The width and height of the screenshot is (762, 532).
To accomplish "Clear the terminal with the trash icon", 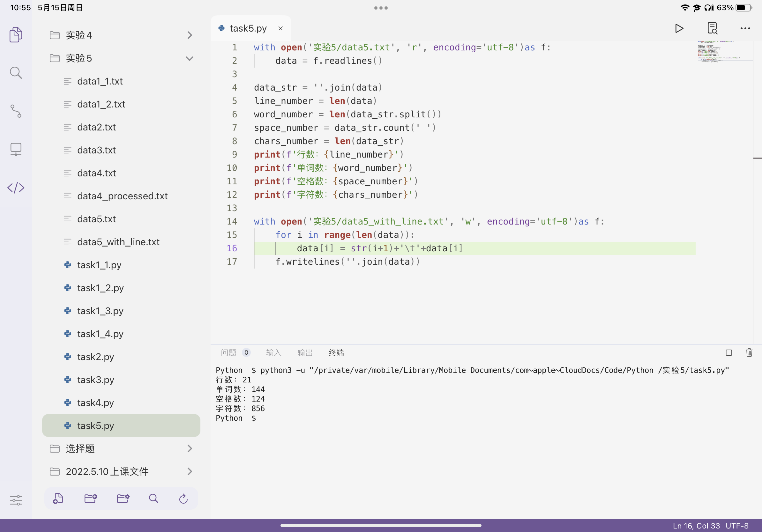I will click(749, 352).
